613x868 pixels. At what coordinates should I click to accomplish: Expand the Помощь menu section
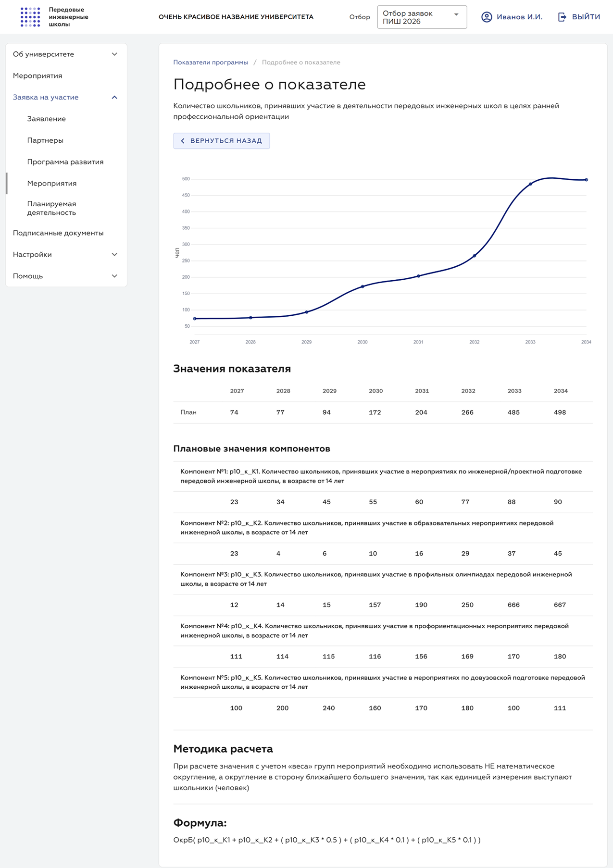pos(66,276)
